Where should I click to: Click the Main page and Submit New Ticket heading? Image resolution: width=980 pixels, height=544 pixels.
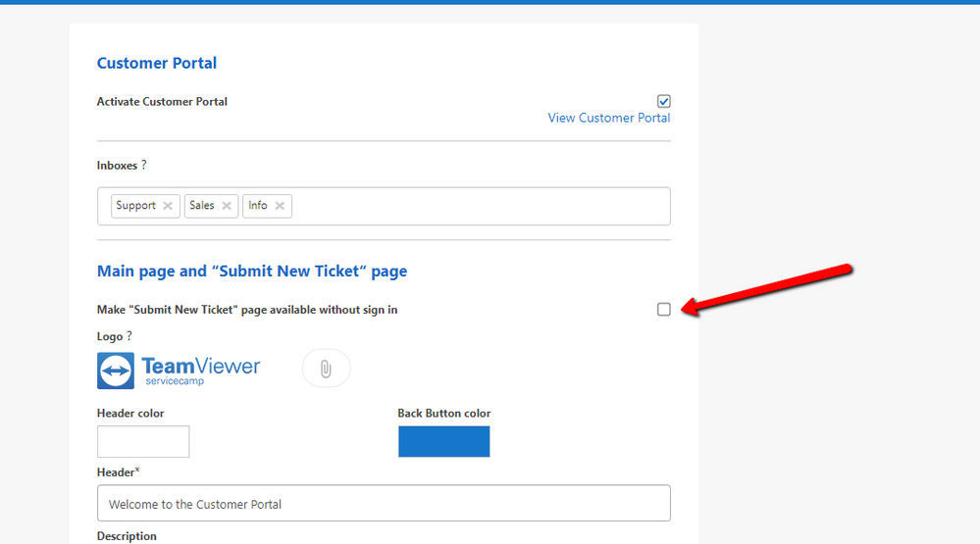(252, 272)
